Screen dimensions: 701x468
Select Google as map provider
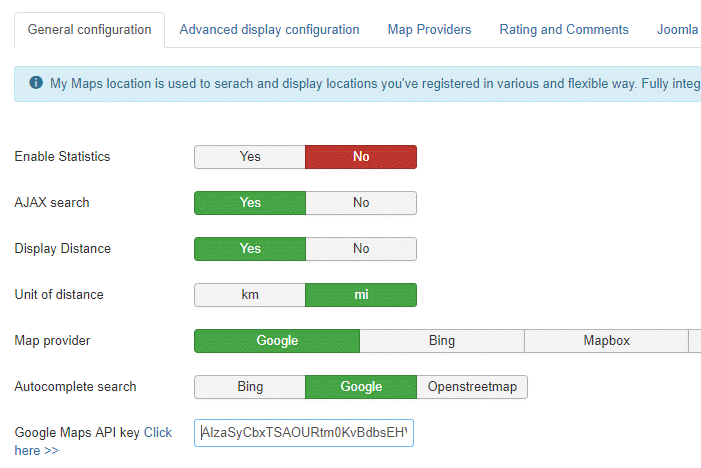point(277,341)
